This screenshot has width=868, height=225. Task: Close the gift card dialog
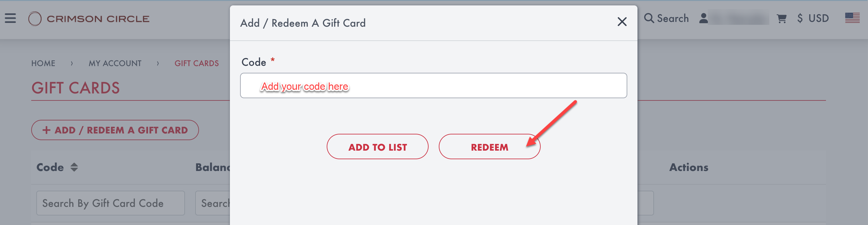click(x=622, y=22)
